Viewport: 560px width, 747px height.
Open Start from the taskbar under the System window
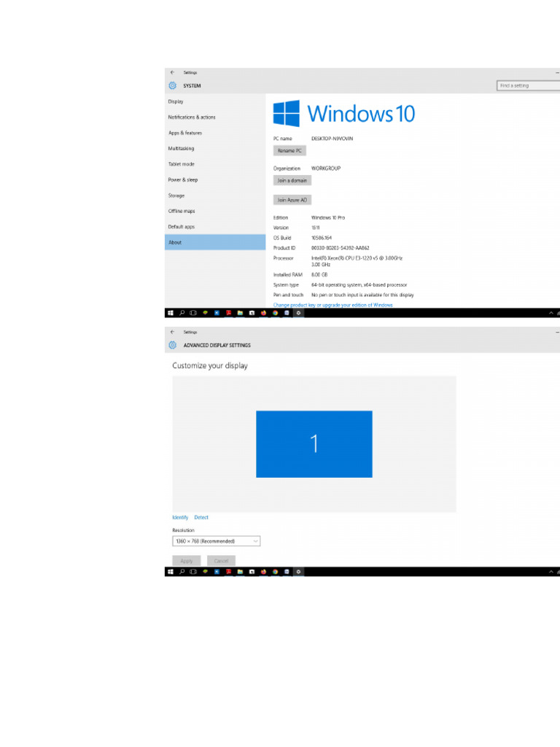tap(171, 313)
